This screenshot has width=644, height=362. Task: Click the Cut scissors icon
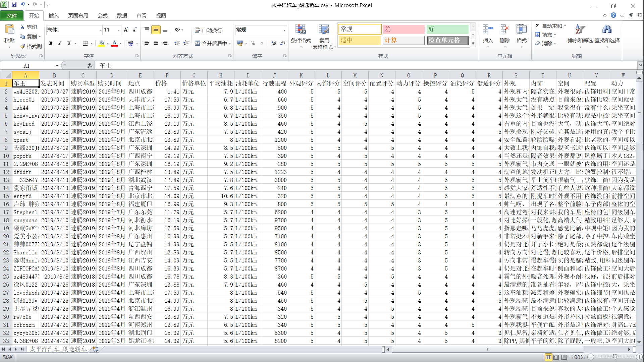click(22, 27)
